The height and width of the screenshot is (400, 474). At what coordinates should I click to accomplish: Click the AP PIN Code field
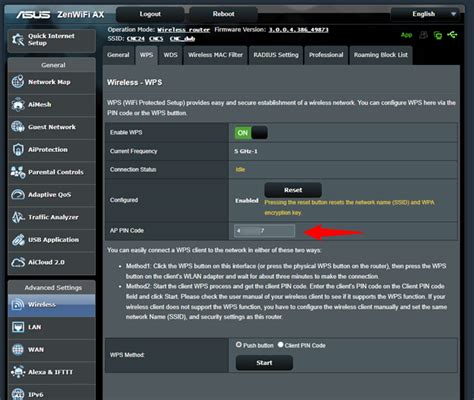(x=265, y=231)
